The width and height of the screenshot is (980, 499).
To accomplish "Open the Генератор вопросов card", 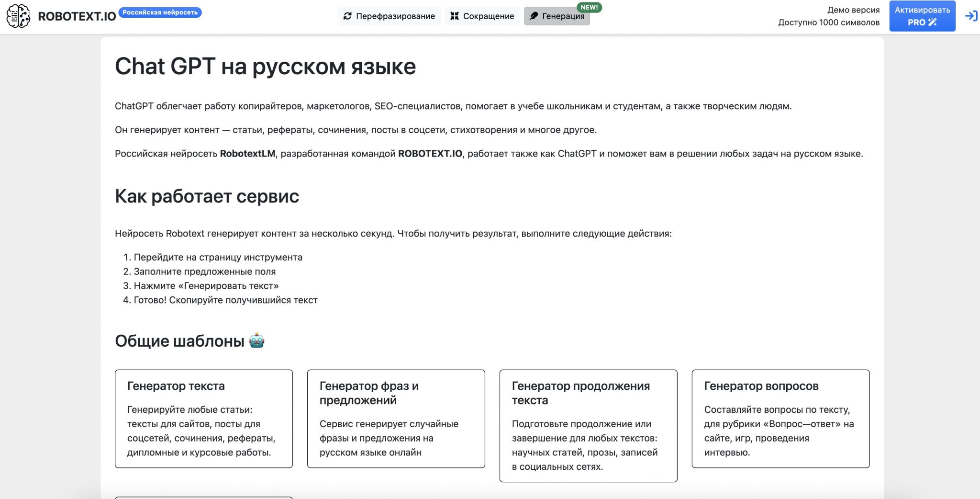I will [x=781, y=419].
